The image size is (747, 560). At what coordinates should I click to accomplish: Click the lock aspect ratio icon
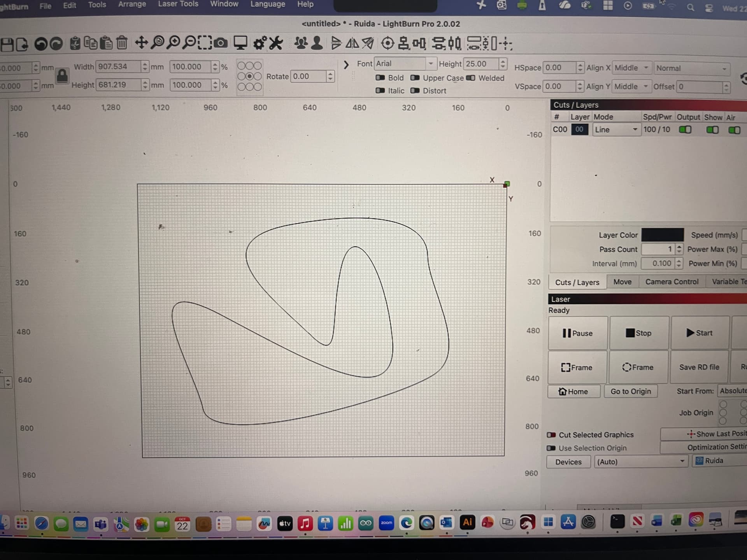point(62,76)
